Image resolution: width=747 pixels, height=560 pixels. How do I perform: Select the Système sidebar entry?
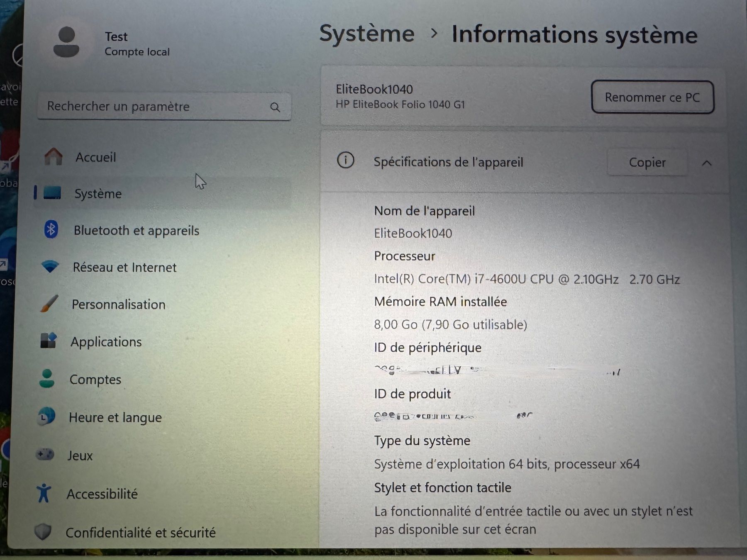pos(162,193)
